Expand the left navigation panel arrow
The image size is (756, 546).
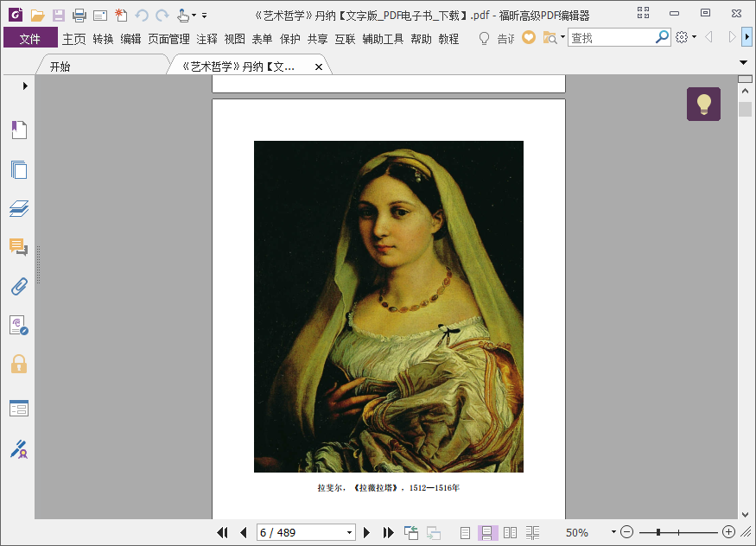point(25,86)
